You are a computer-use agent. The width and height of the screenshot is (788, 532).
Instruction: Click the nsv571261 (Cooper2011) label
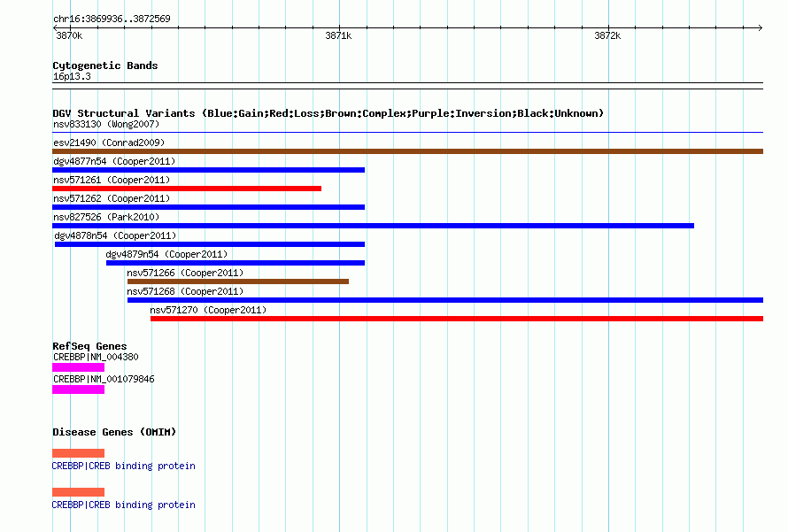click(112, 180)
